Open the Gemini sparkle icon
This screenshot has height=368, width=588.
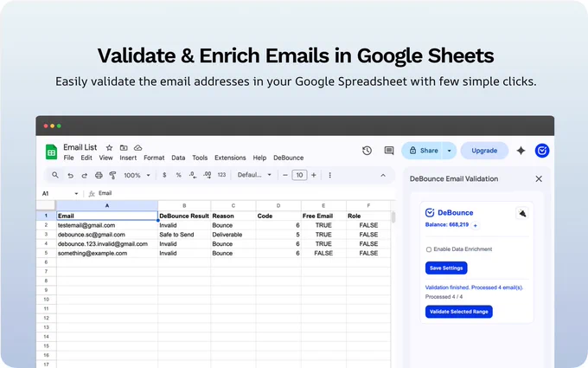click(521, 151)
